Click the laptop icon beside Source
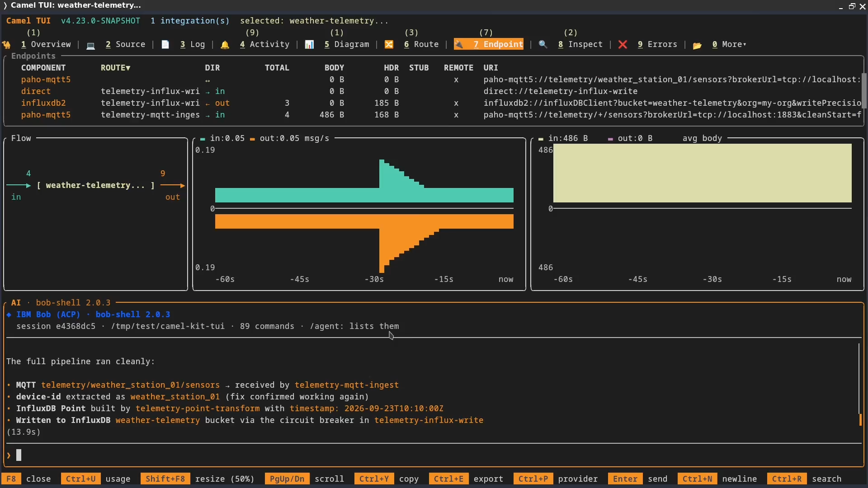Viewport: 868px width, 488px height. point(90,45)
